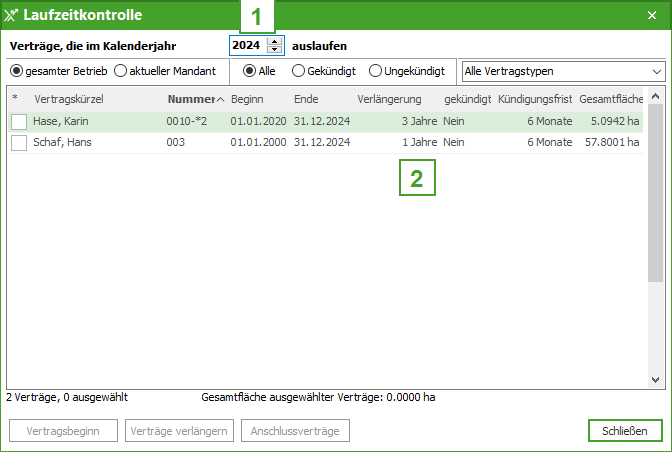This screenshot has height=452, width=672.
Task: Tick the checkbox for Hase, Karin
Action: (19, 121)
